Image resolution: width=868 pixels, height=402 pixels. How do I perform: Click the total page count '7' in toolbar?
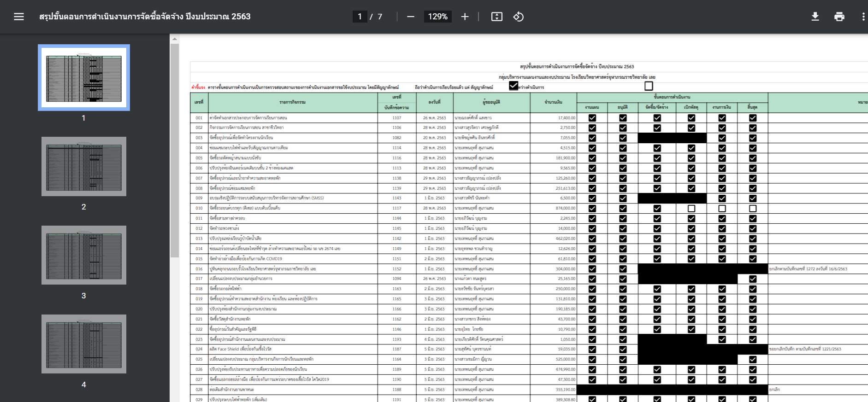click(x=380, y=17)
